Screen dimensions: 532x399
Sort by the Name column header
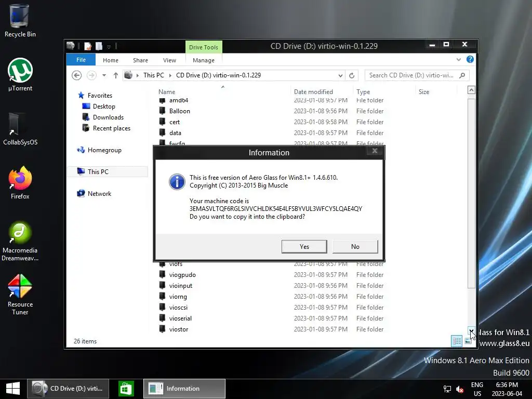[x=224, y=91]
